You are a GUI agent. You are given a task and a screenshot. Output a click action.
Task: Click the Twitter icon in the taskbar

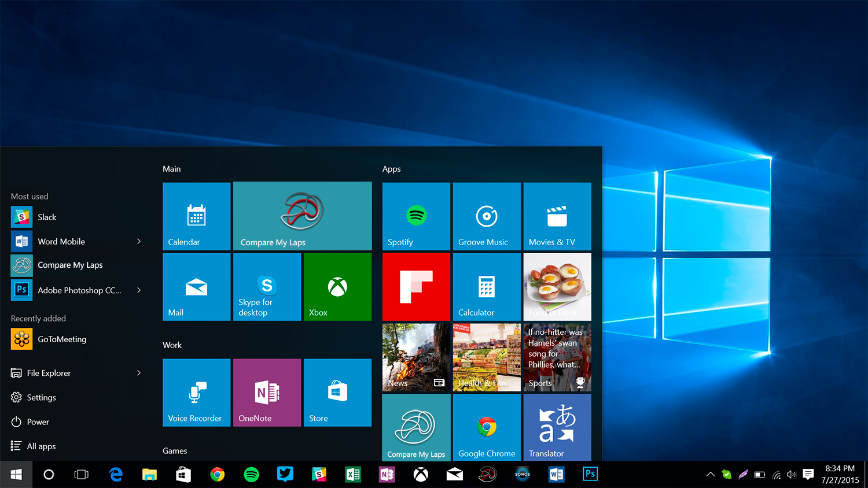[x=285, y=475]
